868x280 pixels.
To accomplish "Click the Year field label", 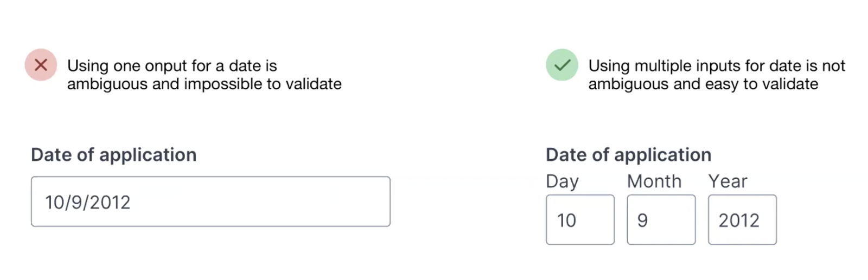I will (x=727, y=181).
